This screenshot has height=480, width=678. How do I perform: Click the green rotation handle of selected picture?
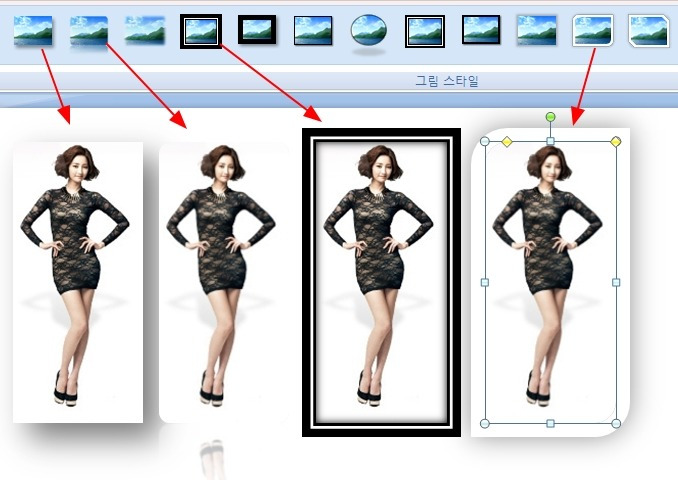tap(550, 117)
